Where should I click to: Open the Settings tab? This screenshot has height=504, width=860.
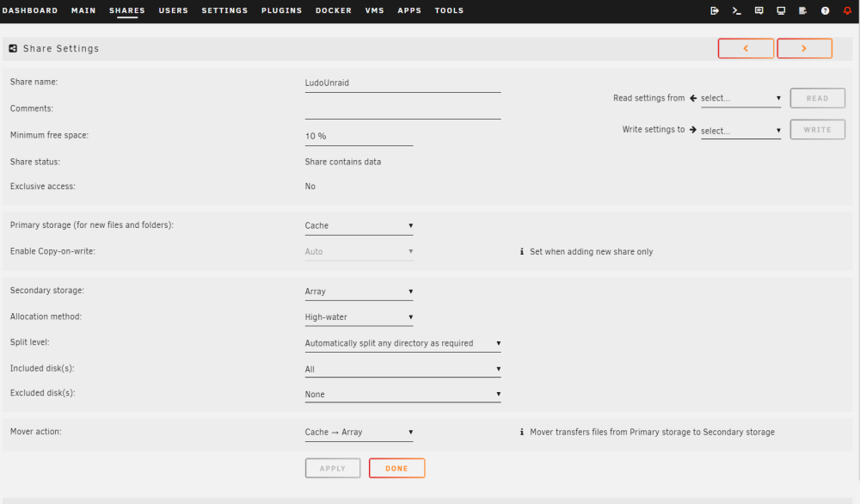[224, 10]
